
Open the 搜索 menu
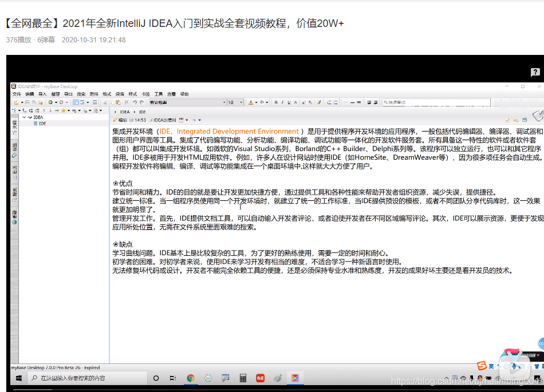tap(81, 94)
